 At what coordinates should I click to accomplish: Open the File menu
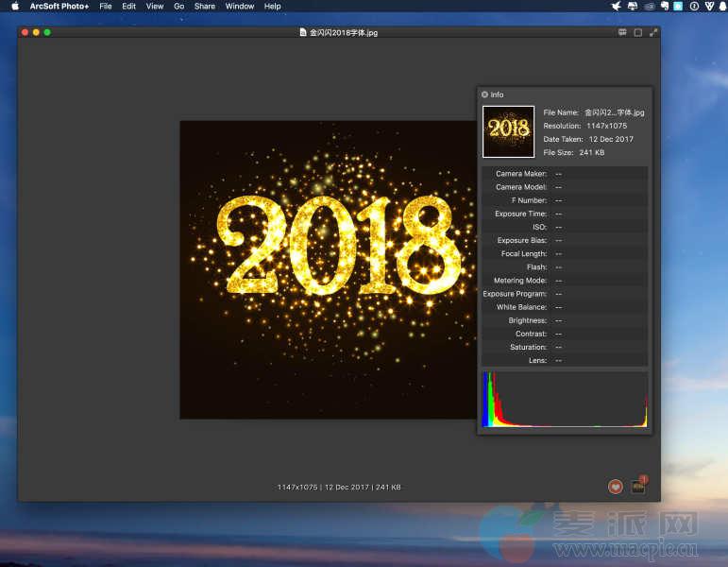coord(106,6)
